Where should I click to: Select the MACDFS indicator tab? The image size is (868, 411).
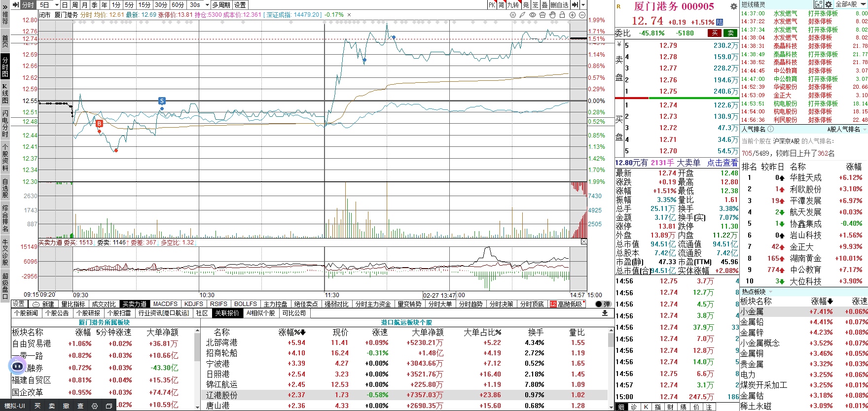coord(165,304)
